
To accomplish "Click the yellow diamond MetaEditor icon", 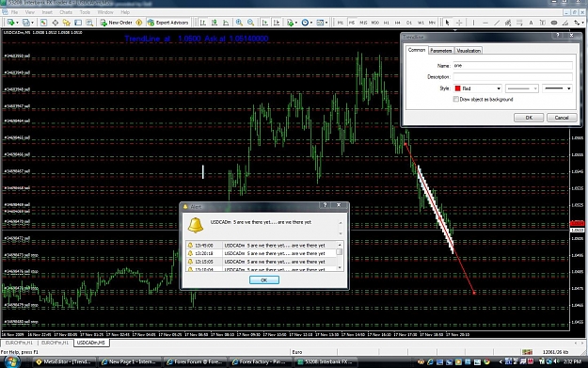I will pos(139,23).
